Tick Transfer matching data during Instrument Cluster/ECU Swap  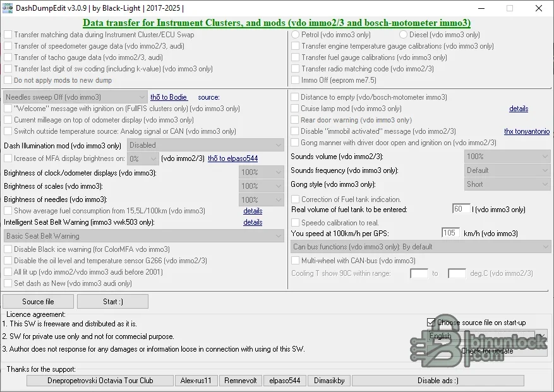coord(8,35)
